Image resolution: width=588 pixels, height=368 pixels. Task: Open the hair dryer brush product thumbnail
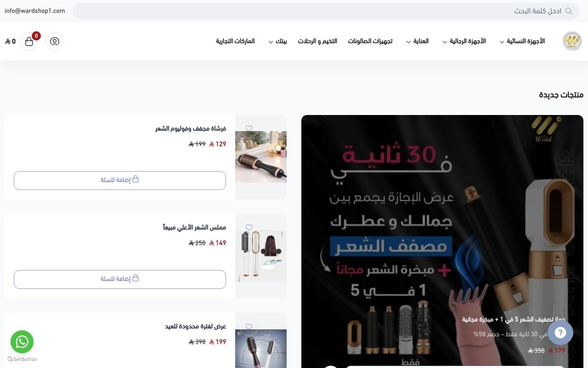pyautogui.click(x=261, y=157)
